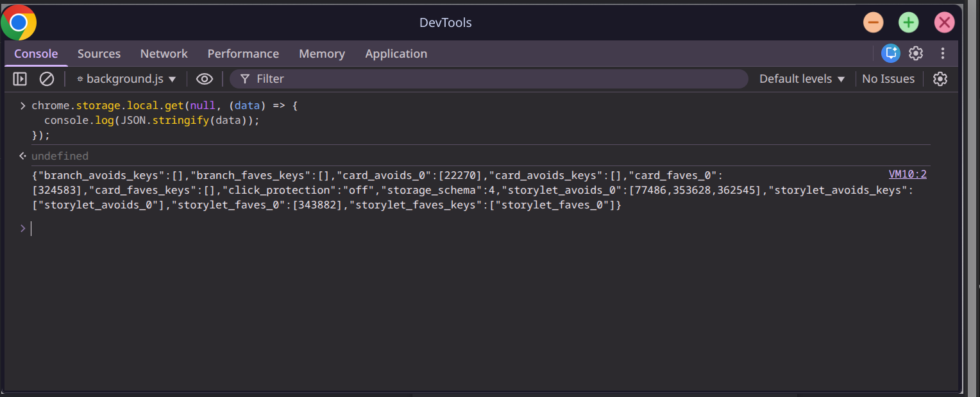Viewport: 980px width, 397px height.
Task: Switch to the Network tab
Action: [164, 53]
